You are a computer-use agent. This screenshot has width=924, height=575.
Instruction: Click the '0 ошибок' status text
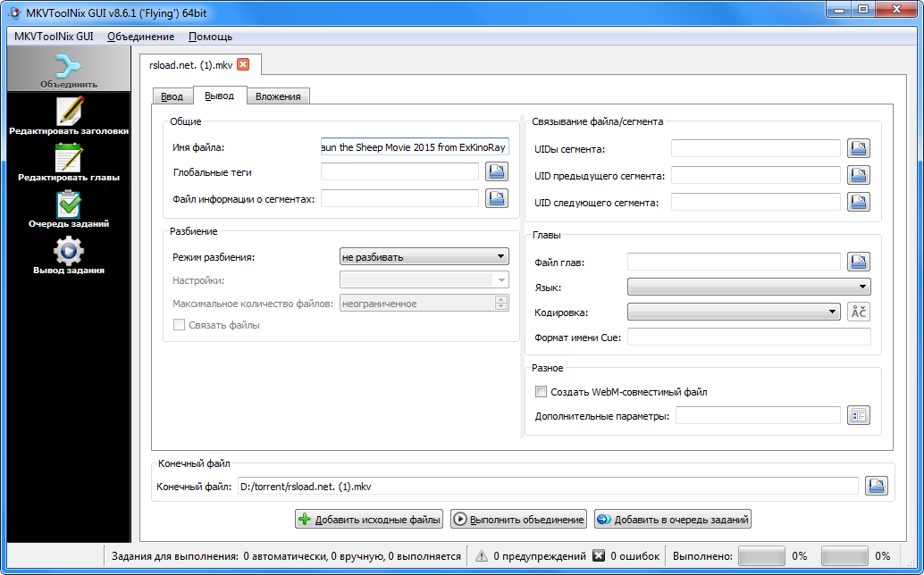[635, 556]
